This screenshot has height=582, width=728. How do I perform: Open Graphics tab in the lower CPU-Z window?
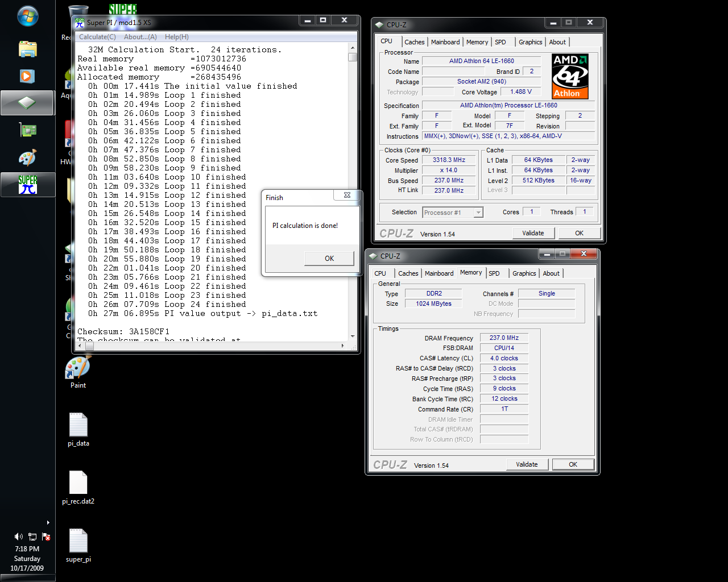(x=524, y=273)
